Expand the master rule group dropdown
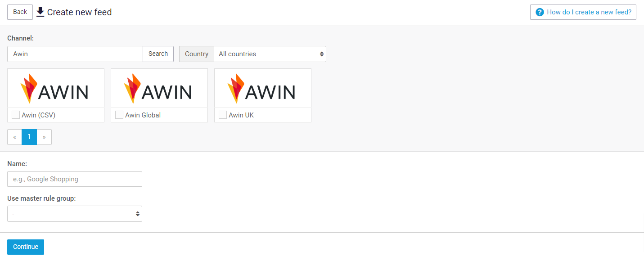644x261 pixels. tap(75, 214)
